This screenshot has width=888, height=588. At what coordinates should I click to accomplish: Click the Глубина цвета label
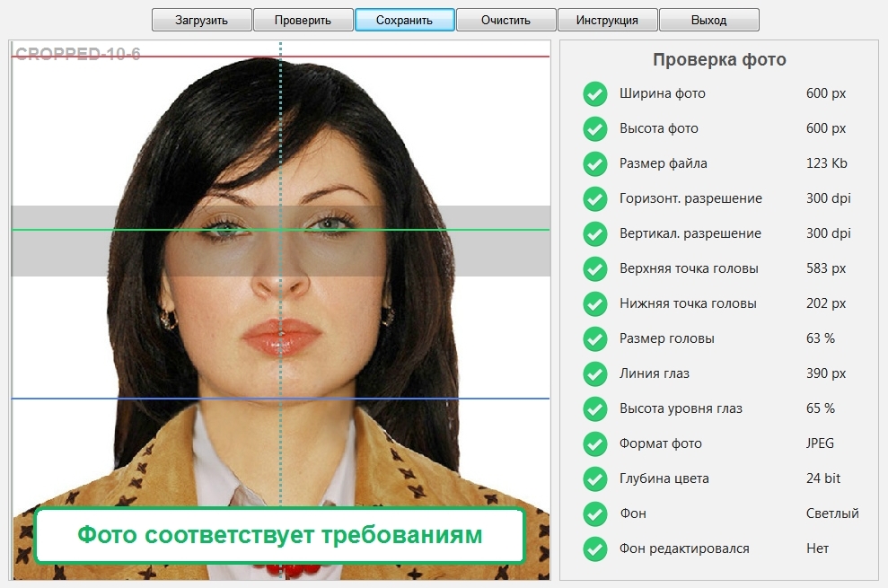pyautogui.click(x=664, y=478)
